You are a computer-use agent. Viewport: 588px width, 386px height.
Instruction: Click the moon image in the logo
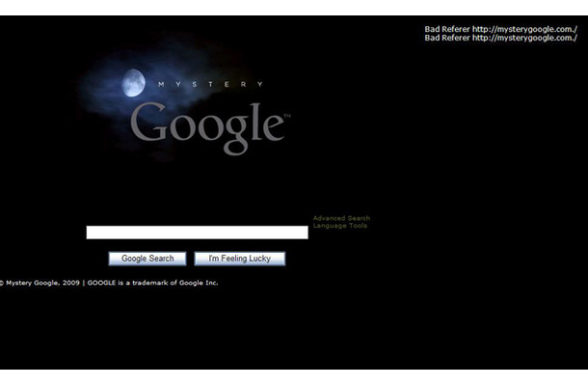[134, 83]
